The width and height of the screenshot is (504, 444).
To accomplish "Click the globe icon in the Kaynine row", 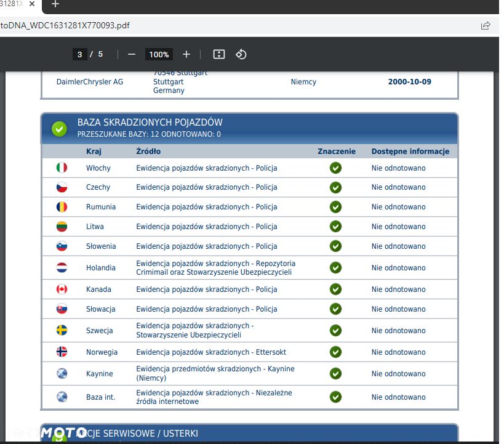I will 62,373.
